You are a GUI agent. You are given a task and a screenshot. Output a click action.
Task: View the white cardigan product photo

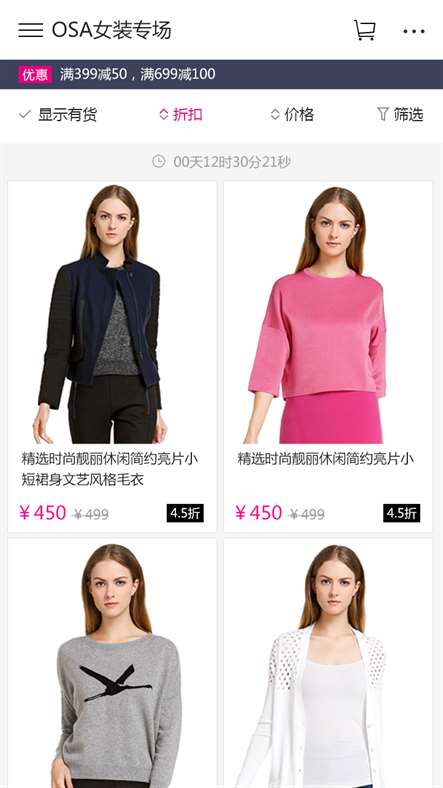(328, 664)
